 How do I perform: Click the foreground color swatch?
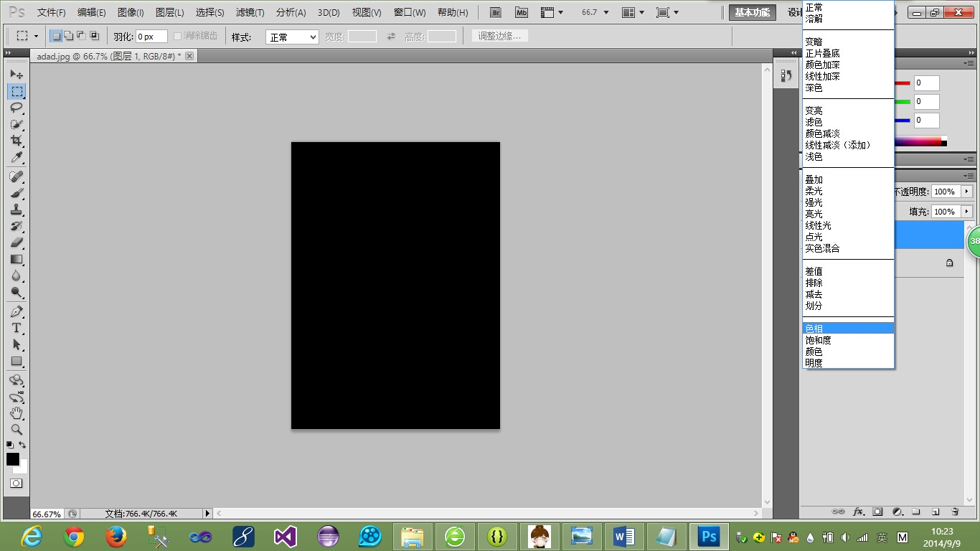13,459
